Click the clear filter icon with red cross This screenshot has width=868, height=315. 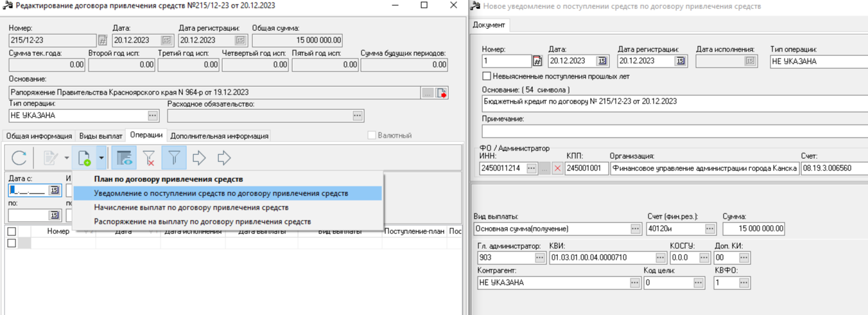(149, 157)
